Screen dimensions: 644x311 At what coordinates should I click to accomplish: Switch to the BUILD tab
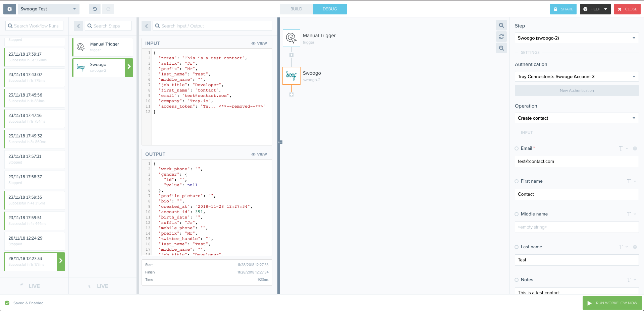[x=296, y=9]
